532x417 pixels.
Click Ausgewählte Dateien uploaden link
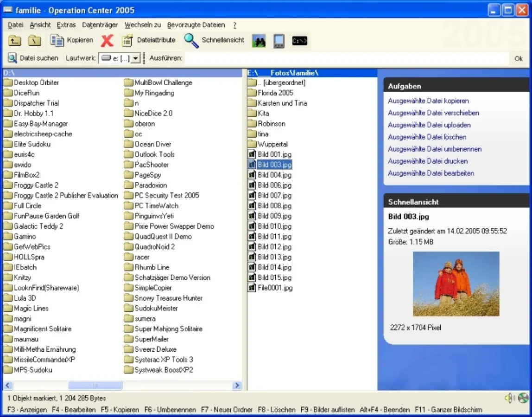429,125
